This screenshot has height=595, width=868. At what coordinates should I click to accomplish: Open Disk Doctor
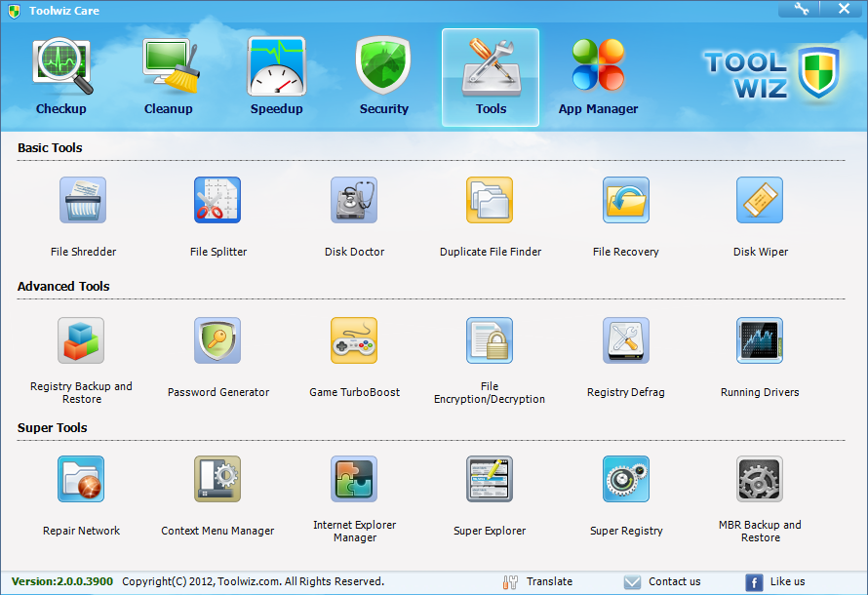[x=354, y=200]
